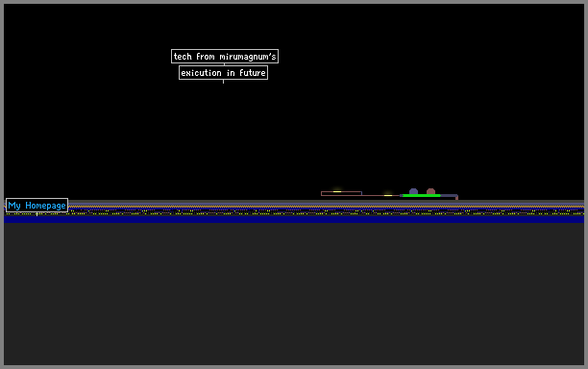Click the "tech from mirumagnum's" sign

click(225, 57)
